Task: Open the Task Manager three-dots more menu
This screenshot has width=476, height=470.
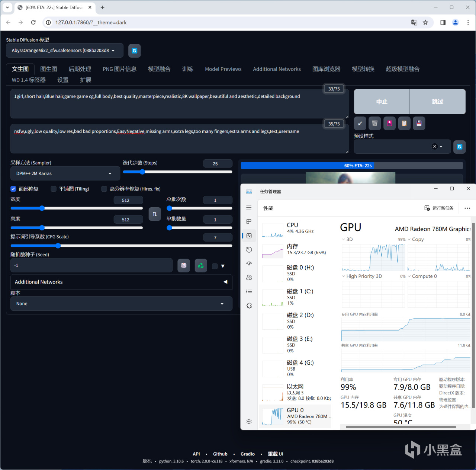Action: coord(467,208)
